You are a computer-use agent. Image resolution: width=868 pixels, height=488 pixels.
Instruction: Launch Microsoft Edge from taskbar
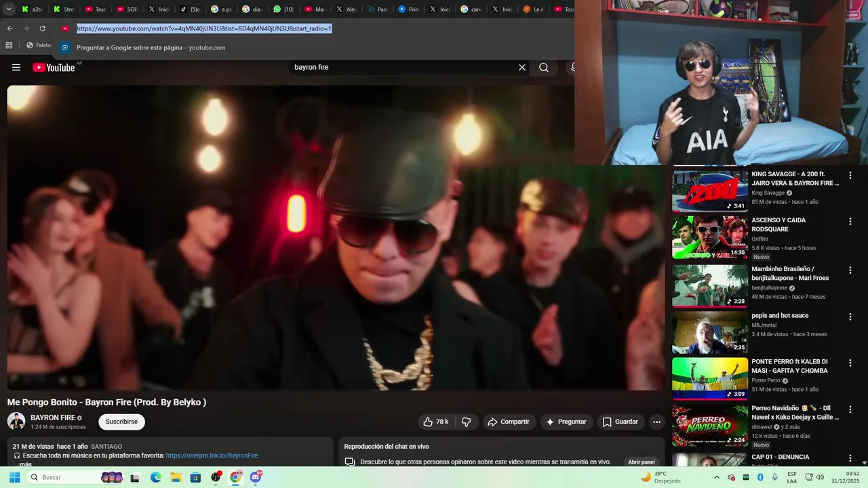pos(155,477)
